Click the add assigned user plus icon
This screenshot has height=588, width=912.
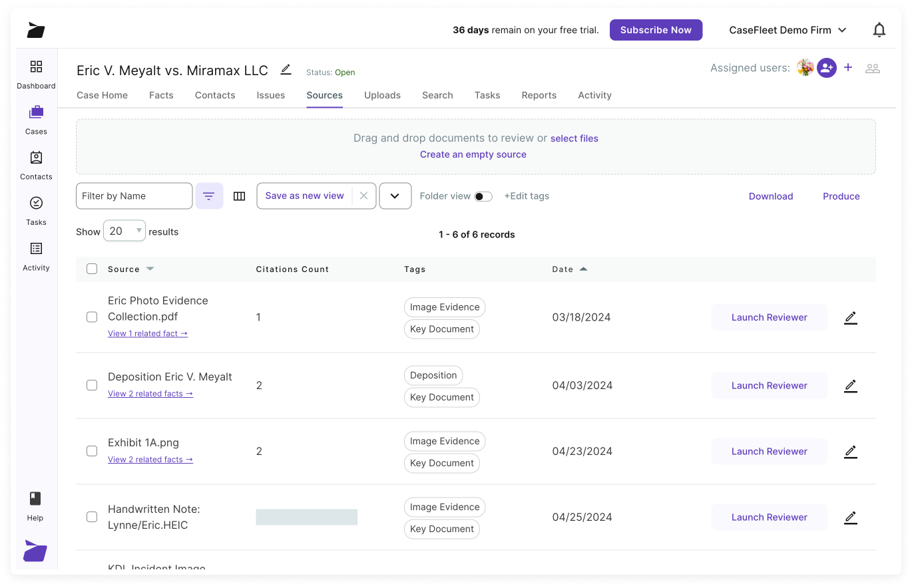pyautogui.click(x=848, y=67)
